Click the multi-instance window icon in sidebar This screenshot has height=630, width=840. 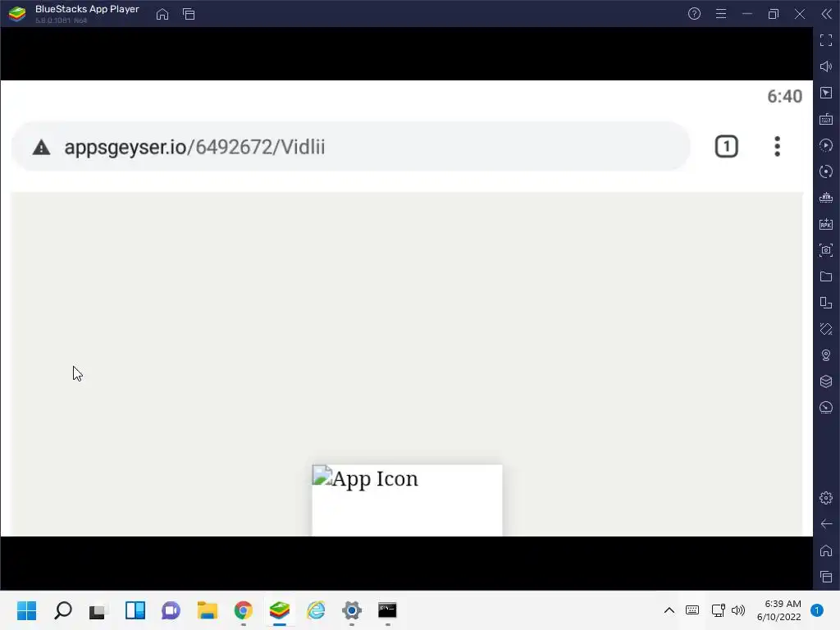point(826,303)
